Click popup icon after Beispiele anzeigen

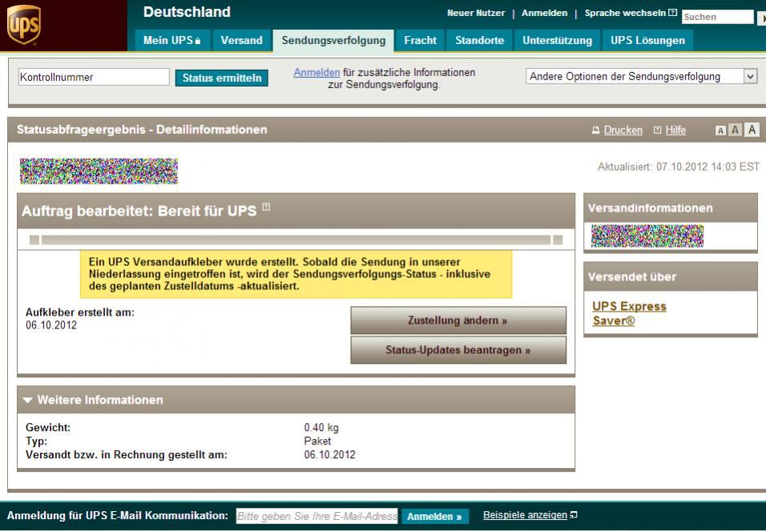pos(574,515)
